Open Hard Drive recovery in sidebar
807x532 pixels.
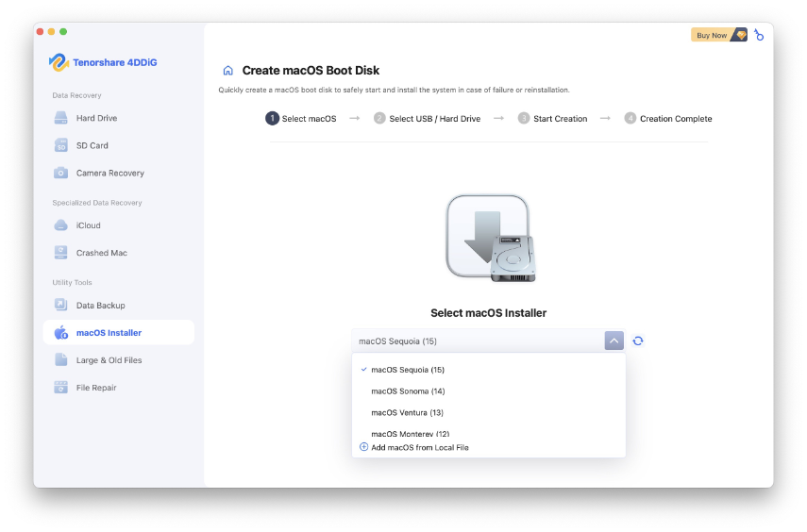[118, 118]
